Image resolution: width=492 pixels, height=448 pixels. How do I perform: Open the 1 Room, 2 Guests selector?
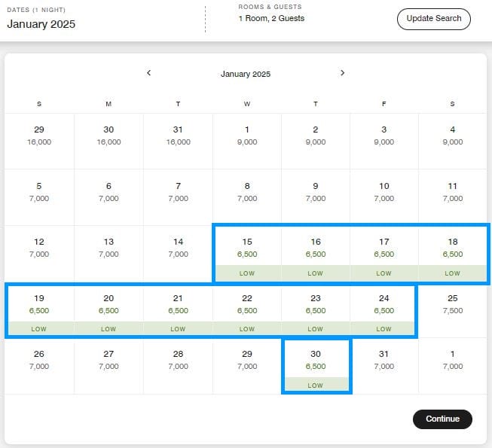click(271, 14)
